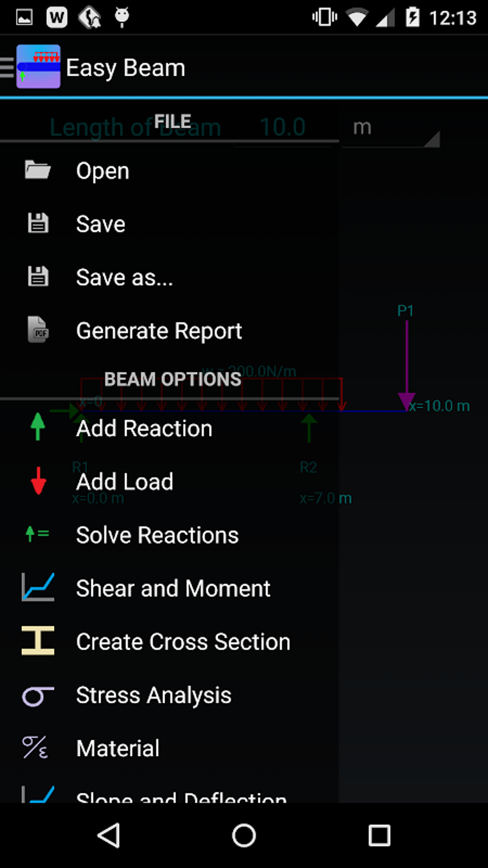
Task: Open the folder icon next to Open
Action: pyautogui.click(x=38, y=170)
